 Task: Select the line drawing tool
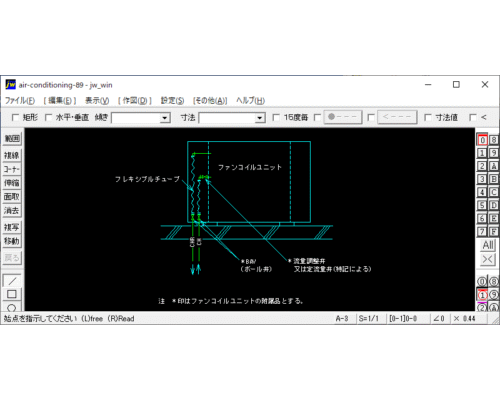pyautogui.click(x=12, y=281)
